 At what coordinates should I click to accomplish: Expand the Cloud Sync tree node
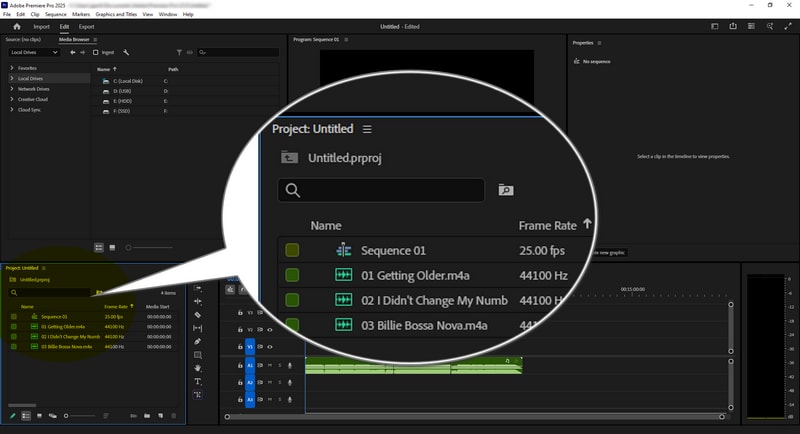pos(12,110)
